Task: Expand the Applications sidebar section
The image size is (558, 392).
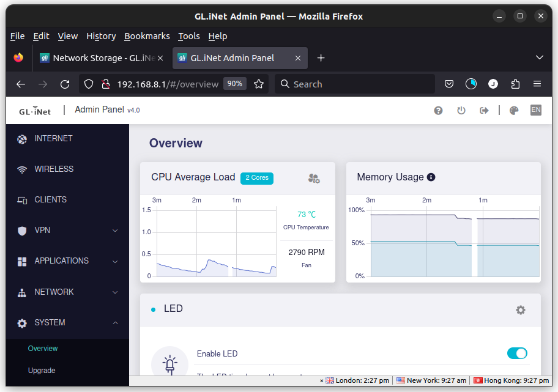Action: coord(115,262)
